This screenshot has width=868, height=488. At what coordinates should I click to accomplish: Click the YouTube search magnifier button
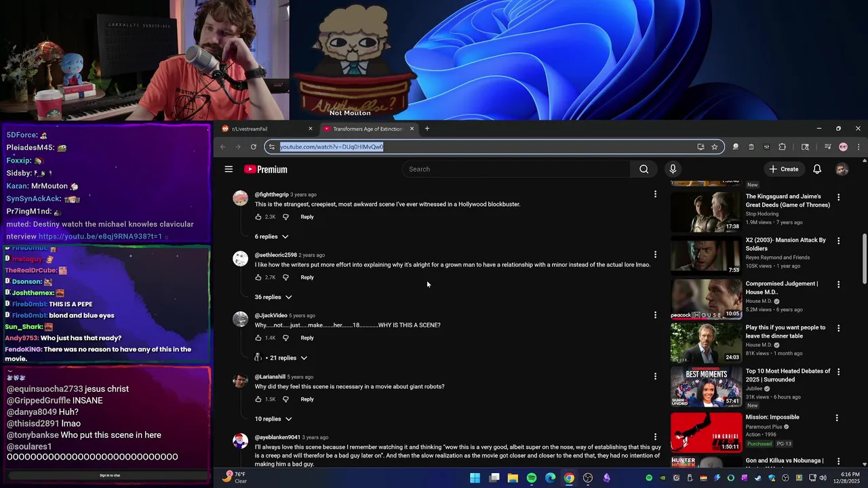[x=644, y=169]
